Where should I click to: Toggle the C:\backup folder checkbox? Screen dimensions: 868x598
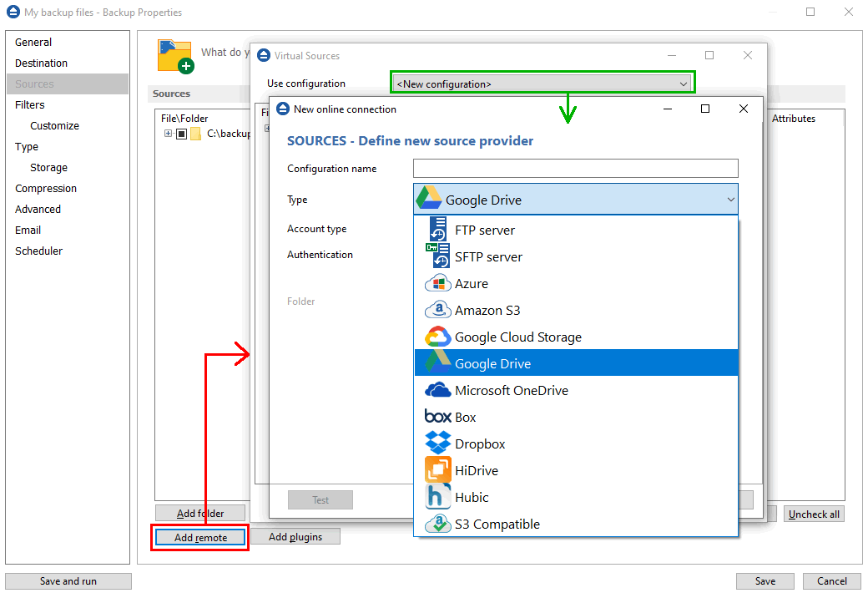(x=181, y=134)
